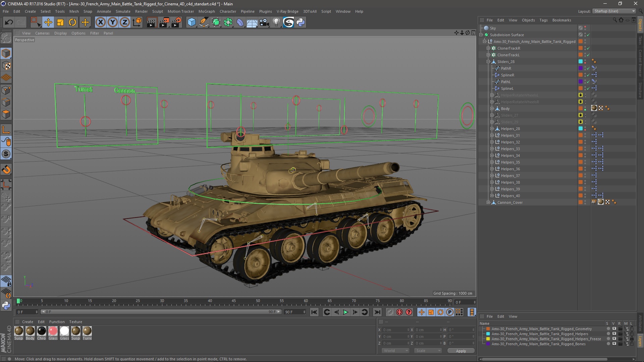Toggle Subdivision Surface enable checkmark
Viewport: 644px width, 362px height.
(588, 35)
